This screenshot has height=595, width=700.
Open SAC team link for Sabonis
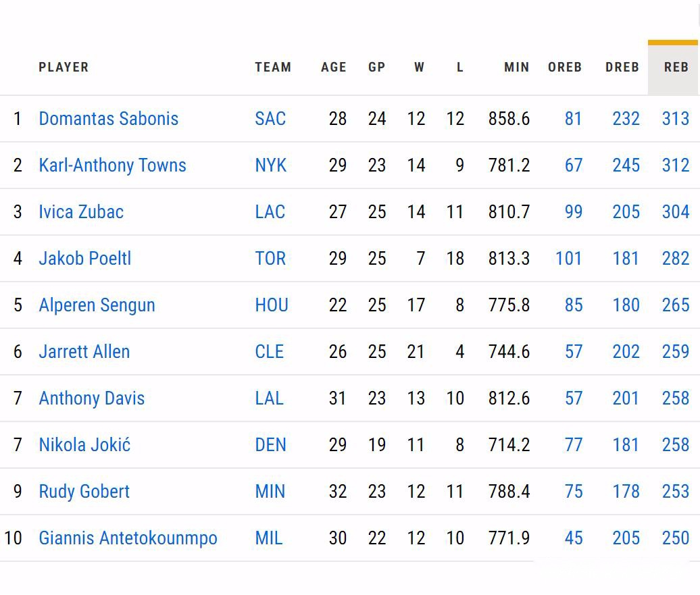click(270, 119)
